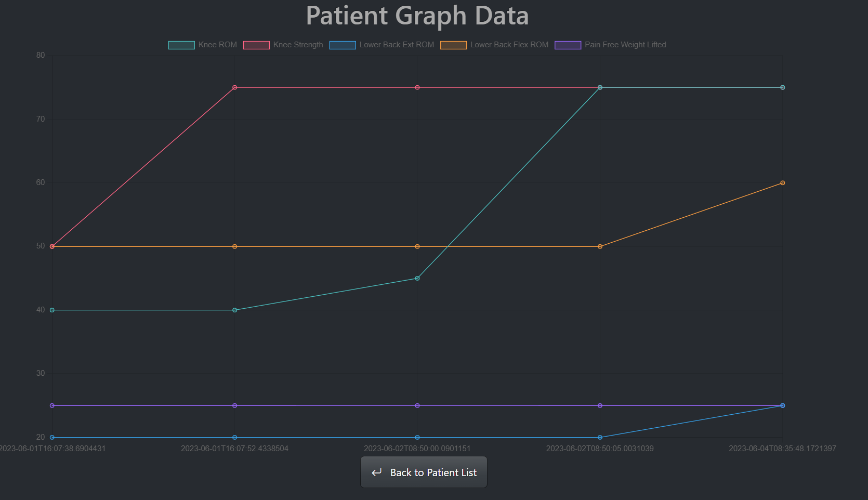Viewport: 868px width, 500px height.
Task: Click first Knee ROM point at value 40
Action: pos(52,310)
